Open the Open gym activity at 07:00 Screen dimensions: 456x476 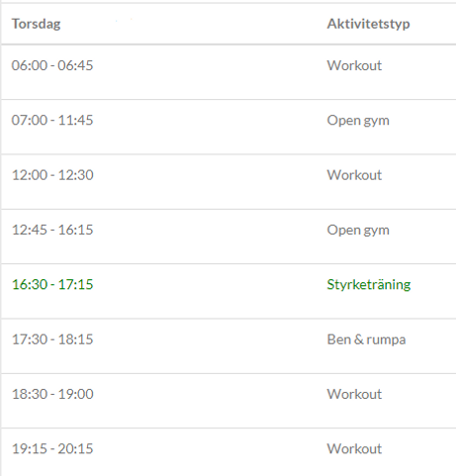click(358, 121)
